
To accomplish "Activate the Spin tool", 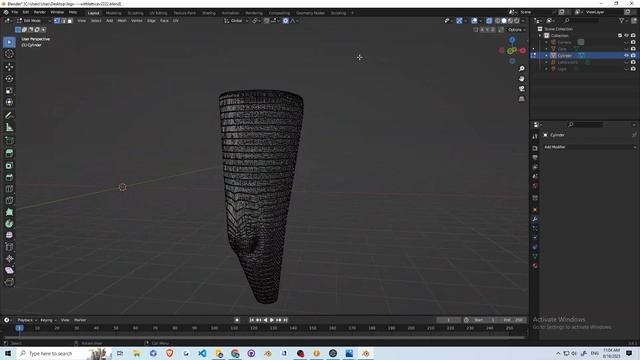I will point(9,224).
